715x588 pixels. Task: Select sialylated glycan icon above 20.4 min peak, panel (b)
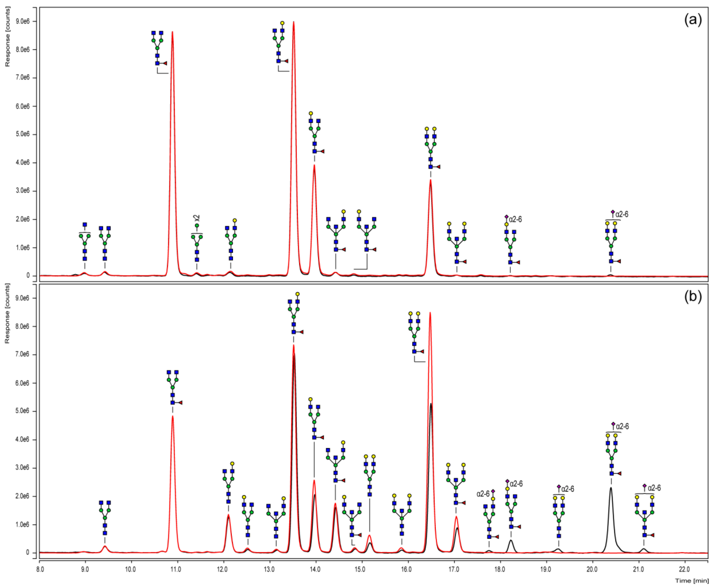tap(613, 449)
